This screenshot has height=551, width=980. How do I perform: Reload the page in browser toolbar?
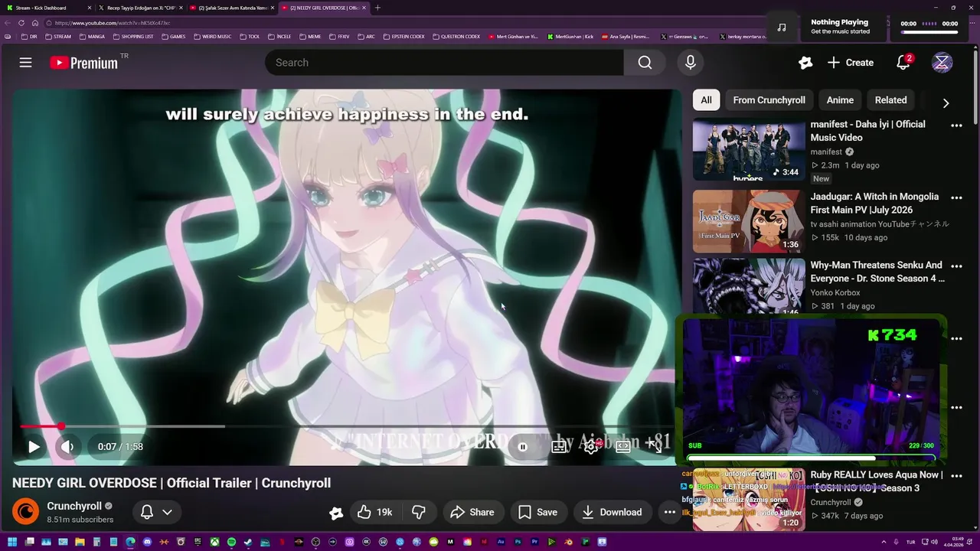21,23
